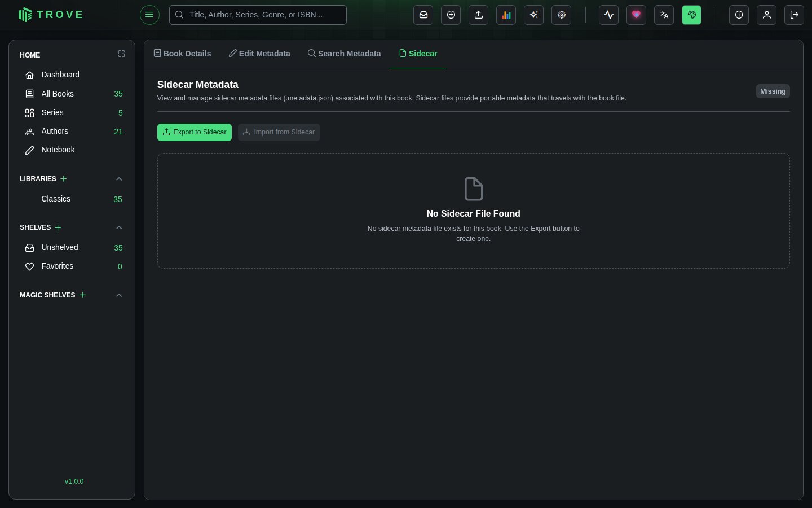Open the info circle icon

click(x=739, y=15)
